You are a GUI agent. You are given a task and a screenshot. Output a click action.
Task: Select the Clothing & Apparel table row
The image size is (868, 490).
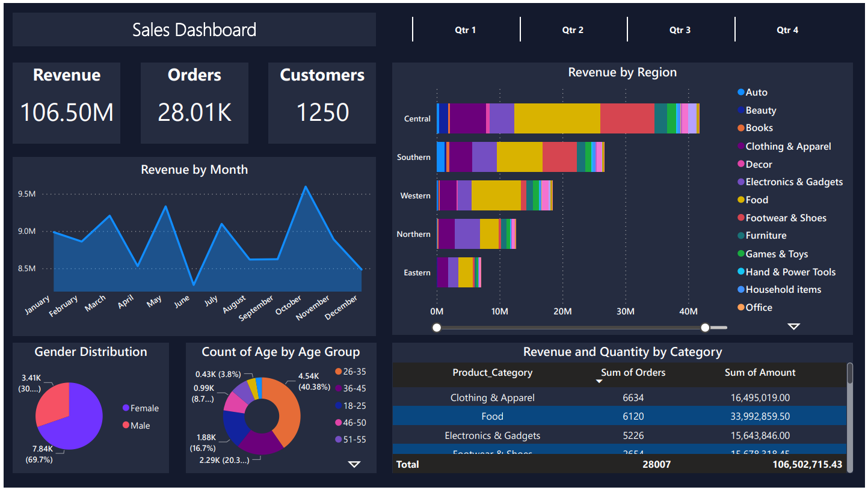click(619, 397)
